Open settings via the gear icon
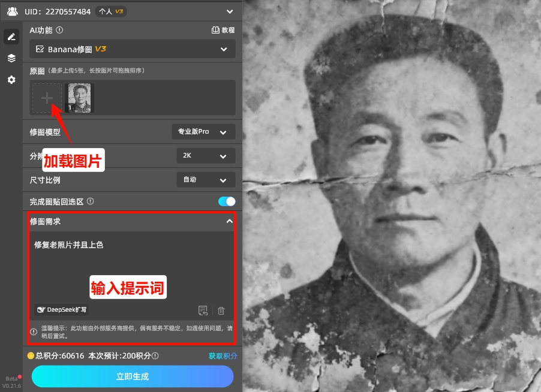 pos(11,80)
